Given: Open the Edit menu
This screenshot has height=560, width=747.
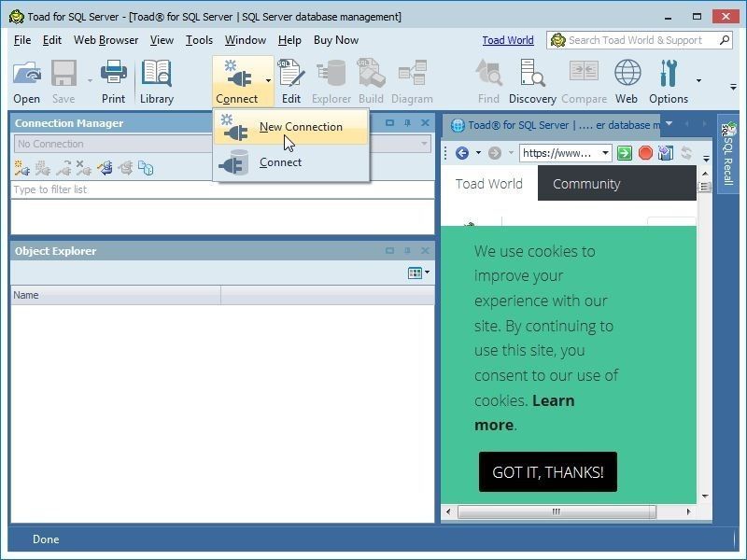Looking at the screenshot, I should (52, 40).
